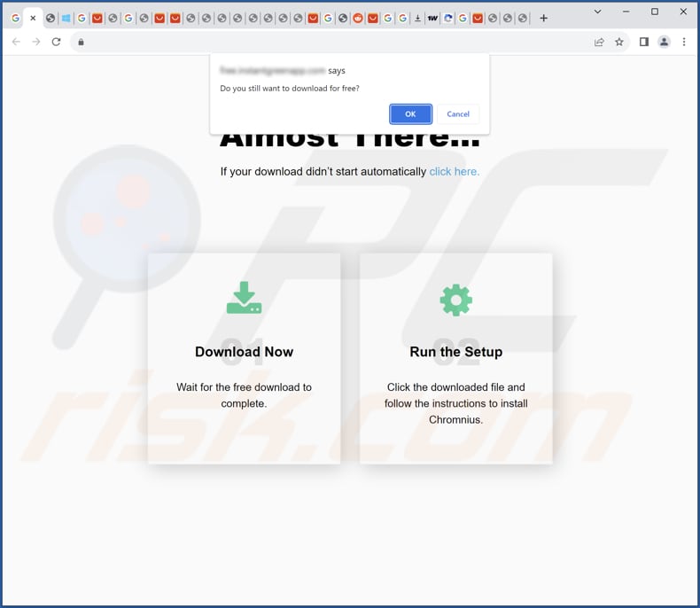The height and width of the screenshot is (608, 700).
Task: Open the profile avatar menu
Action: 664,42
